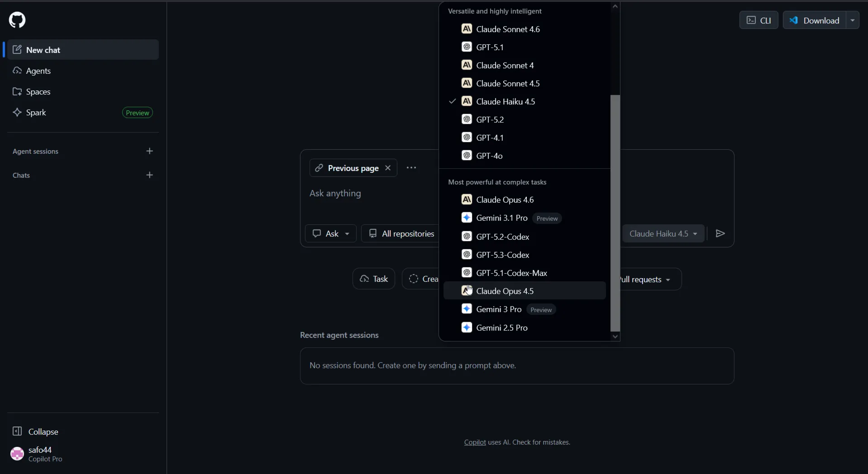Choose Gemini 3 Pro from model list
The width and height of the screenshot is (868, 474).
tap(525, 309)
